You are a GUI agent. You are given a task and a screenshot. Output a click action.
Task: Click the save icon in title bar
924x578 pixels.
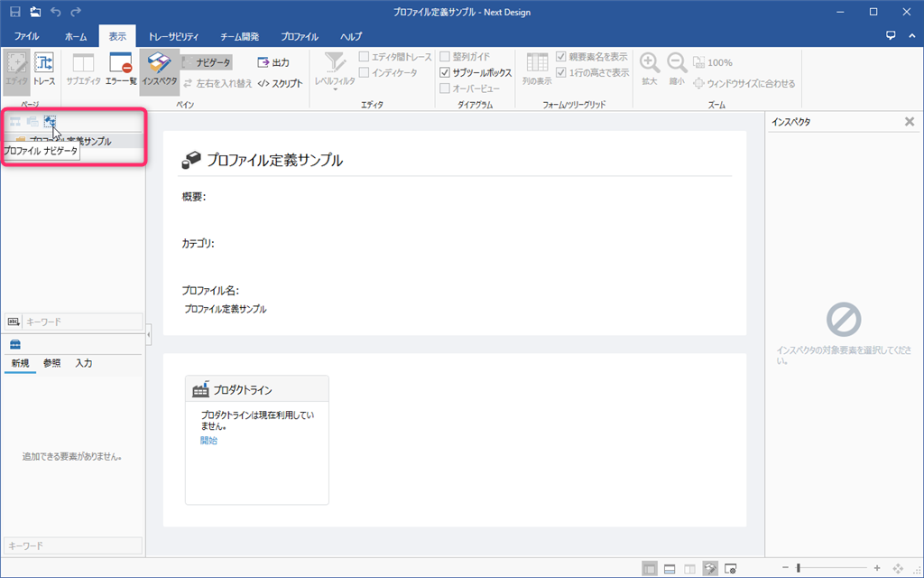click(x=14, y=12)
